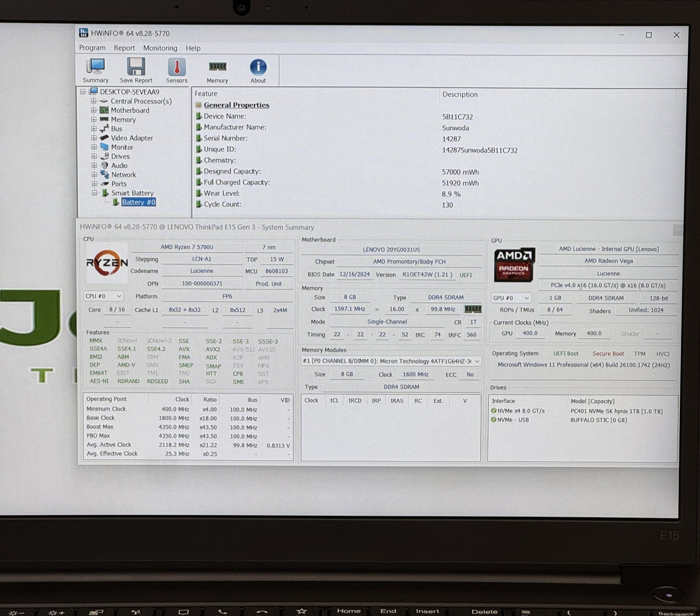The height and width of the screenshot is (616, 700).
Task: Open the Memory toolbar icon
Action: (x=217, y=71)
